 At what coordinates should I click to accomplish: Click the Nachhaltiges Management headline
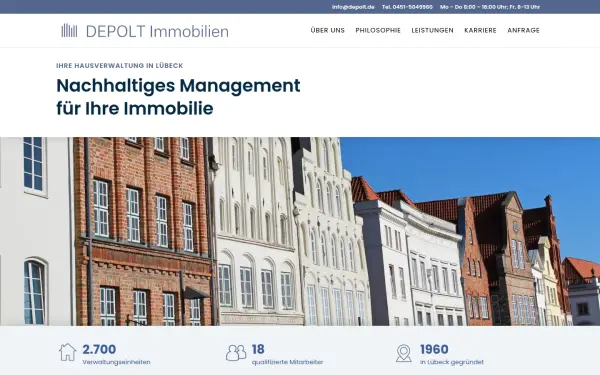click(x=178, y=97)
